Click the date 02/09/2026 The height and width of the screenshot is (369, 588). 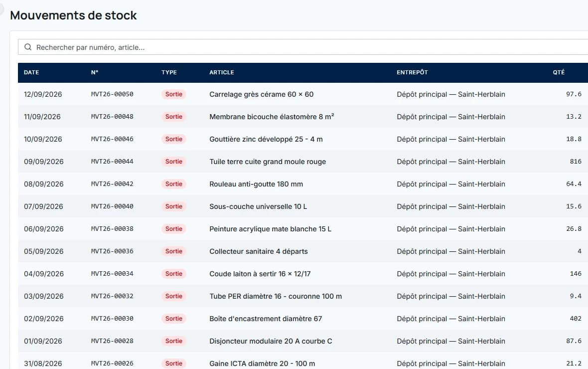pyautogui.click(x=43, y=319)
